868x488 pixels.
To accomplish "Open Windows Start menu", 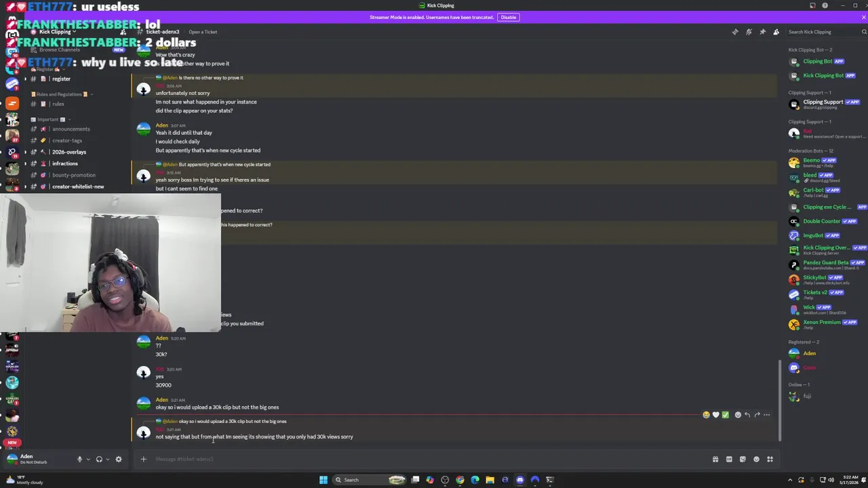I will pyautogui.click(x=323, y=480).
